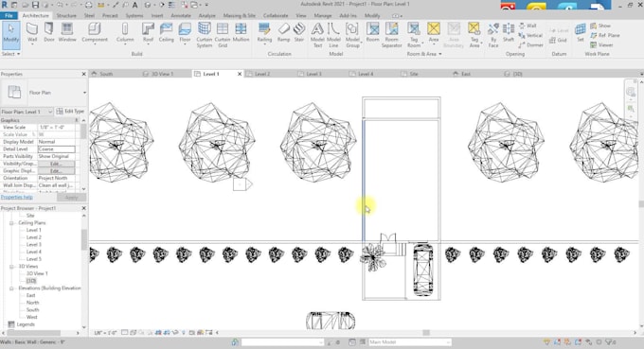Choose the Component tool
This screenshot has height=349, width=644.
pyautogui.click(x=95, y=32)
